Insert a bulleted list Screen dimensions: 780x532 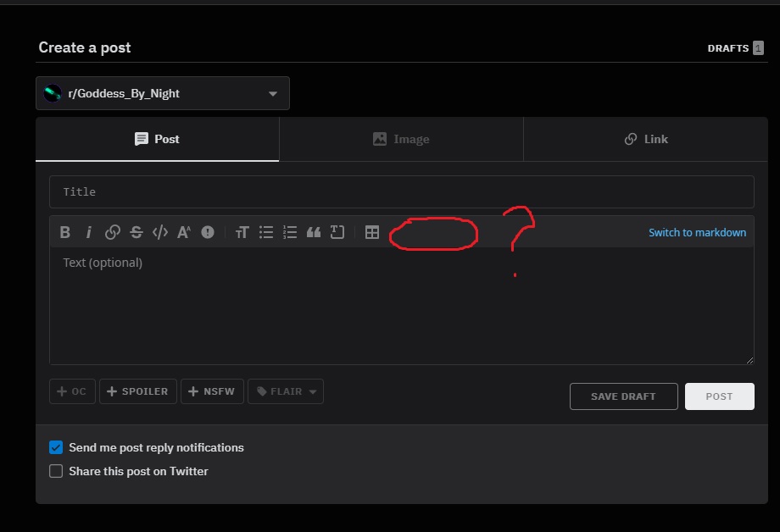click(266, 232)
